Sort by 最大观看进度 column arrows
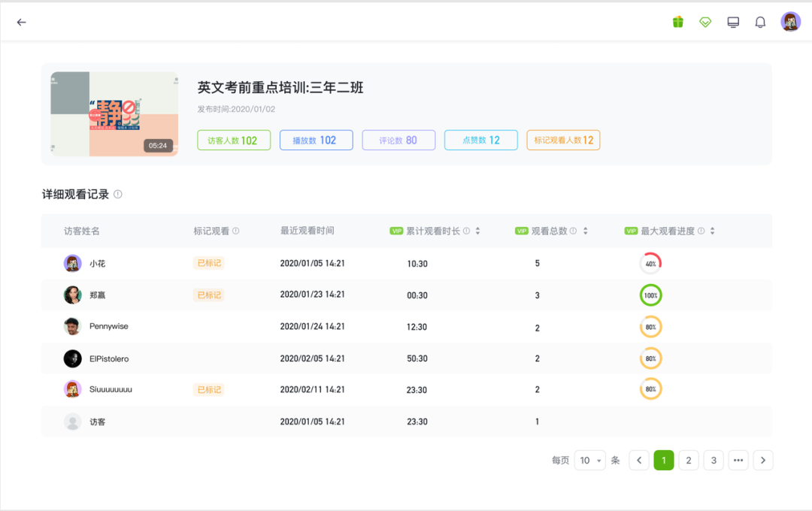 (x=712, y=231)
